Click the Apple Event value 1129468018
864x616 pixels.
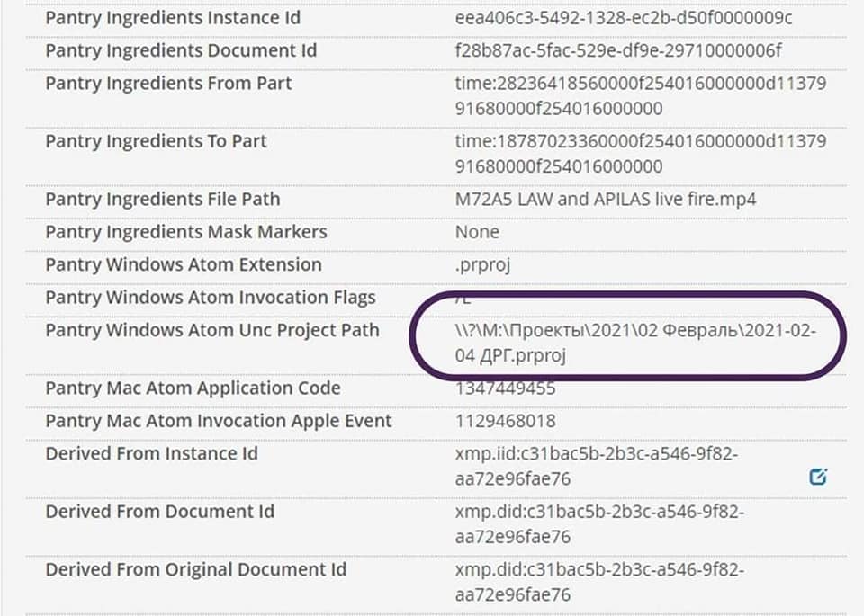click(505, 421)
